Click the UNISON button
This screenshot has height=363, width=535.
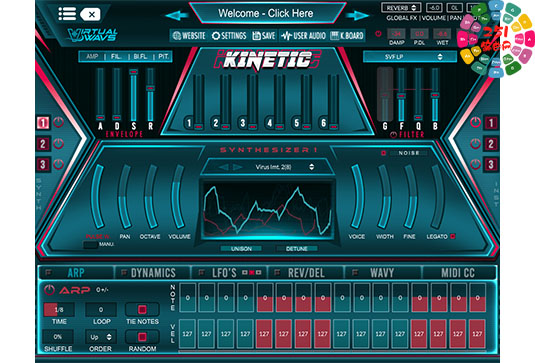[x=241, y=249]
